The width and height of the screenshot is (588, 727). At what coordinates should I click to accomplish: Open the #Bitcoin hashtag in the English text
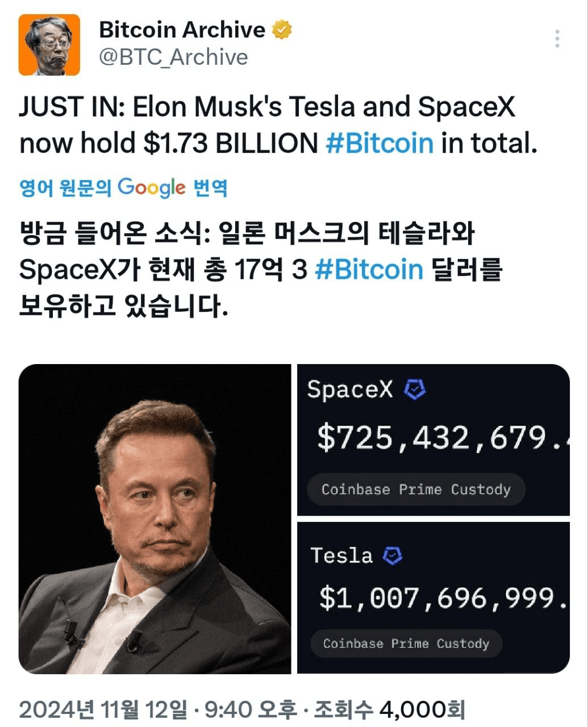click(380, 143)
